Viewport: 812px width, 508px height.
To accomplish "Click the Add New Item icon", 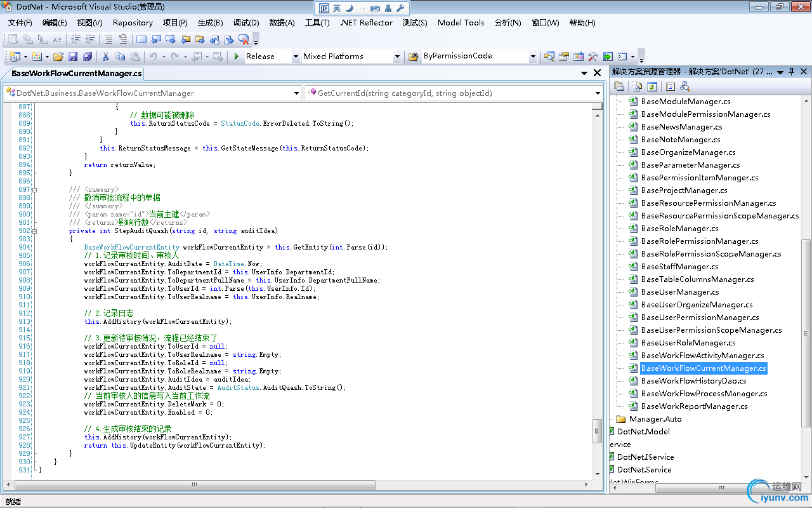I will [x=36, y=57].
